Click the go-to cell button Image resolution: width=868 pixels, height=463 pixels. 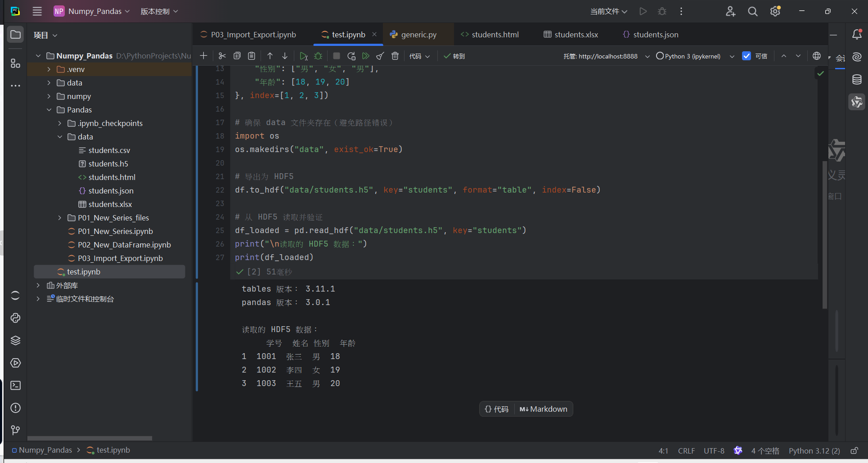454,56
